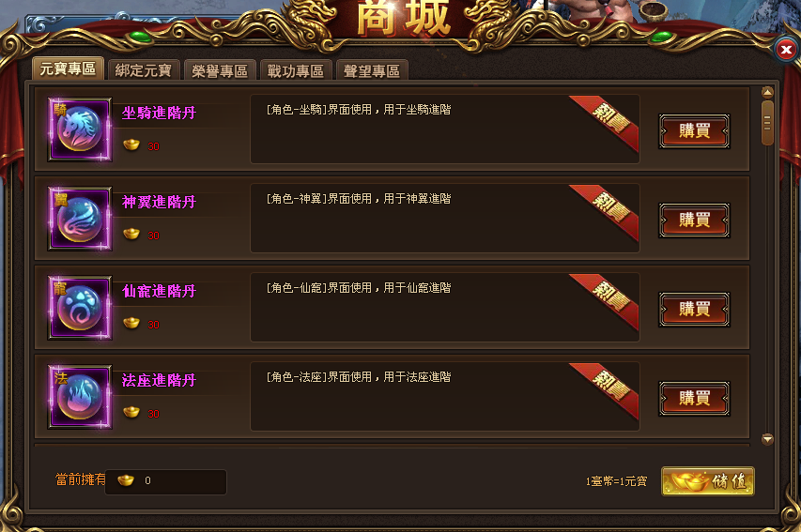Select the 元寶專區 tab
The height and width of the screenshot is (532, 801).
[x=68, y=68]
